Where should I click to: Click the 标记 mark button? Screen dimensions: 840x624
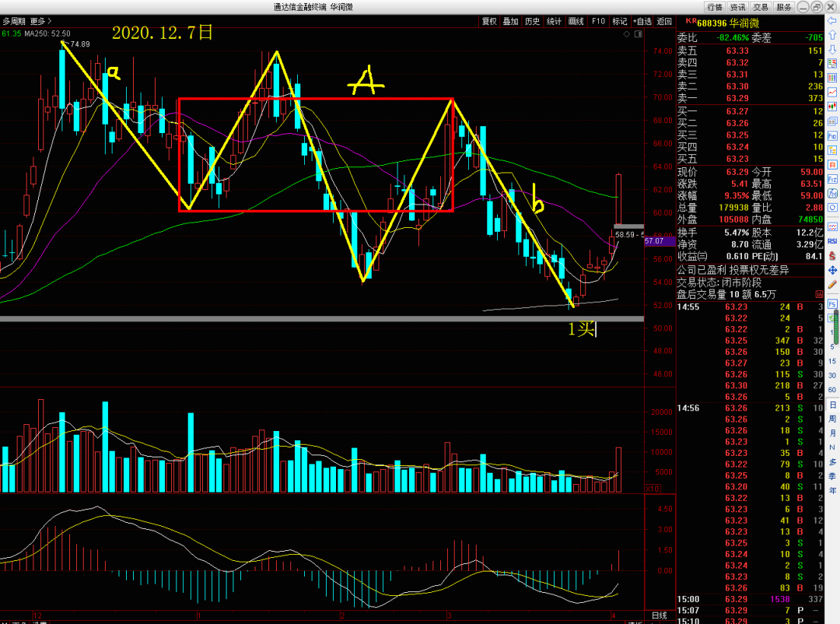click(x=620, y=22)
